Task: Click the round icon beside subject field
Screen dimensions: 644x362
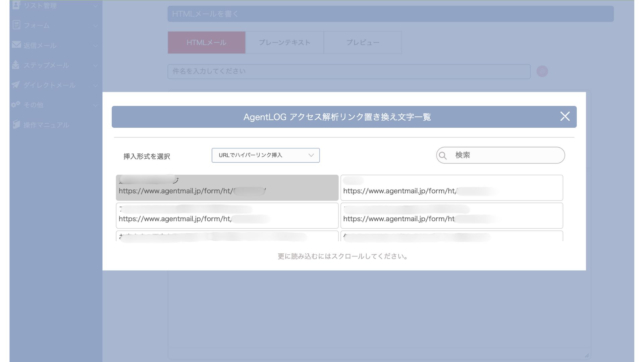Action: (x=542, y=71)
